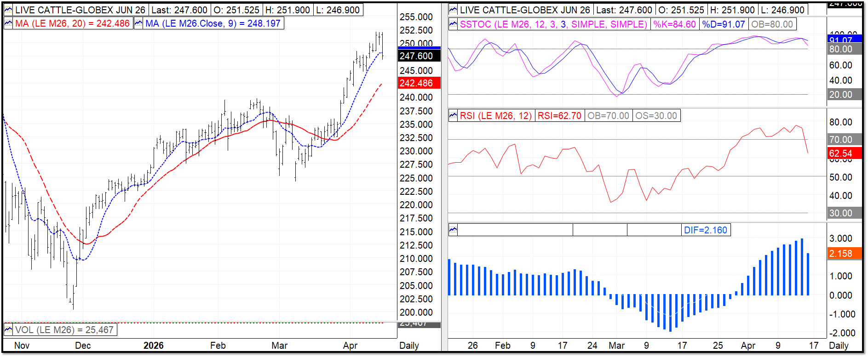
Task: Click the RSI=62.70 value box
Action: point(559,116)
